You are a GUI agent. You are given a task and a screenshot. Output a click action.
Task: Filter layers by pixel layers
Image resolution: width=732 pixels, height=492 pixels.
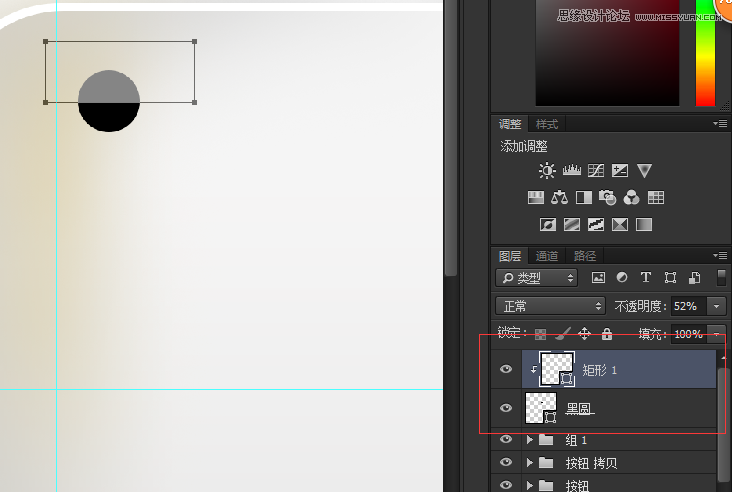click(x=598, y=278)
